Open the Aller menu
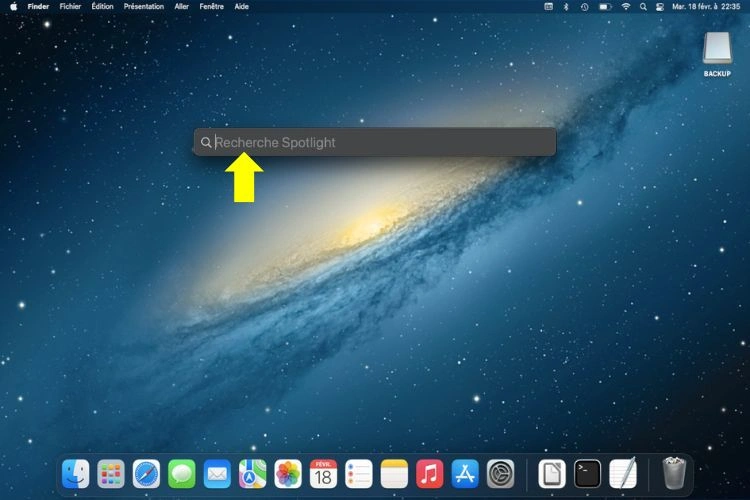Viewport: 750px width, 500px height. [x=182, y=7]
